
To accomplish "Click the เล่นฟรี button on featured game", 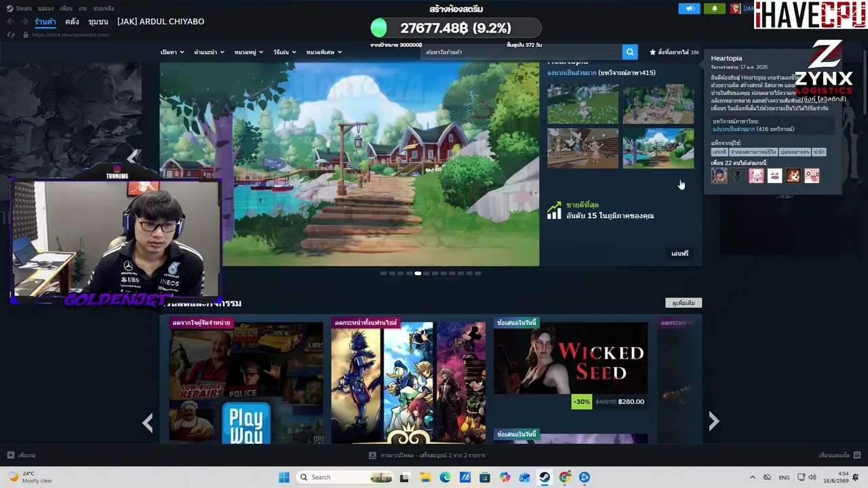I will [x=679, y=253].
